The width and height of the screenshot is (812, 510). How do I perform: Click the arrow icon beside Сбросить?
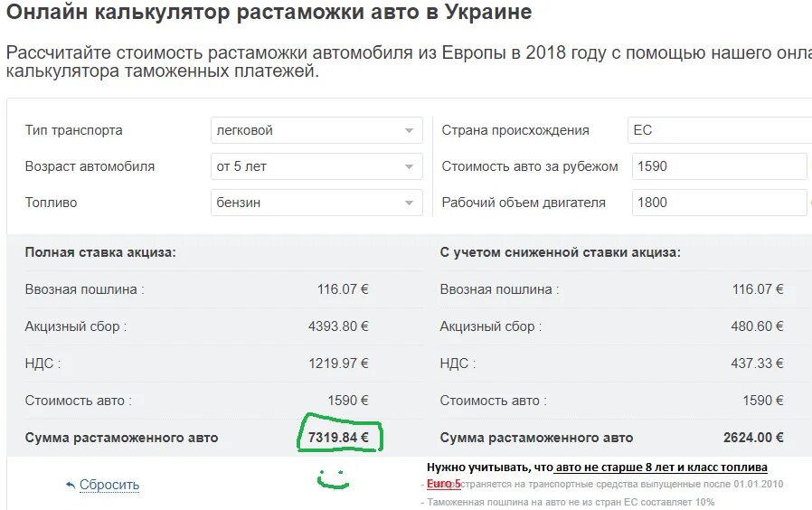(71, 485)
